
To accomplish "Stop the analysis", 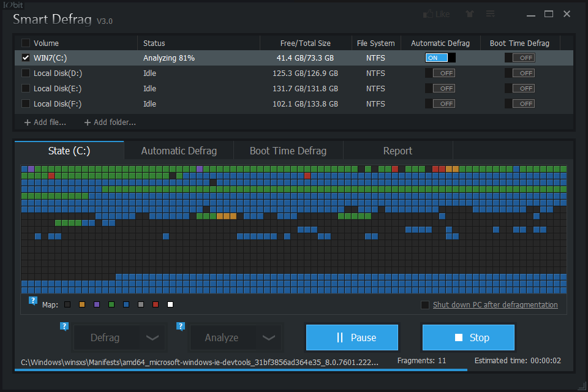I will pos(469,337).
